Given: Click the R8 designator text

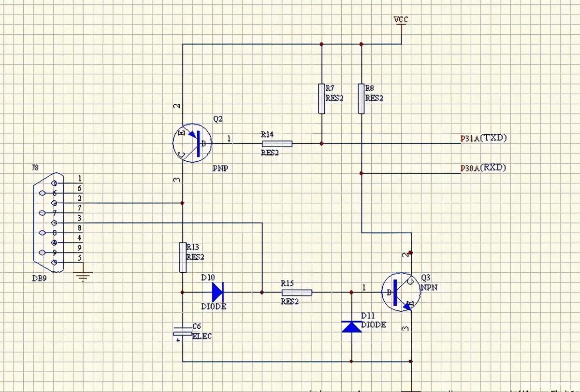Looking at the screenshot, I should coord(370,88).
